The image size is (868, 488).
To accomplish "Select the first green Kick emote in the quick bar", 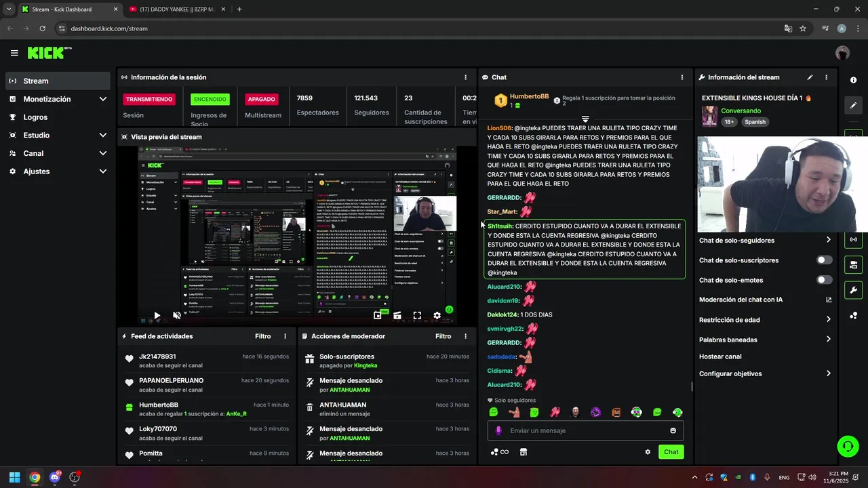I will (494, 412).
